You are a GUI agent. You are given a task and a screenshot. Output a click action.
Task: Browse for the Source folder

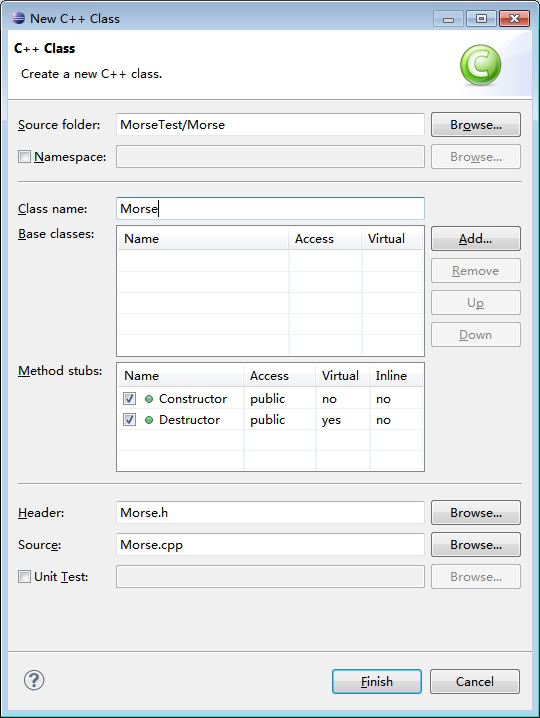coord(475,125)
